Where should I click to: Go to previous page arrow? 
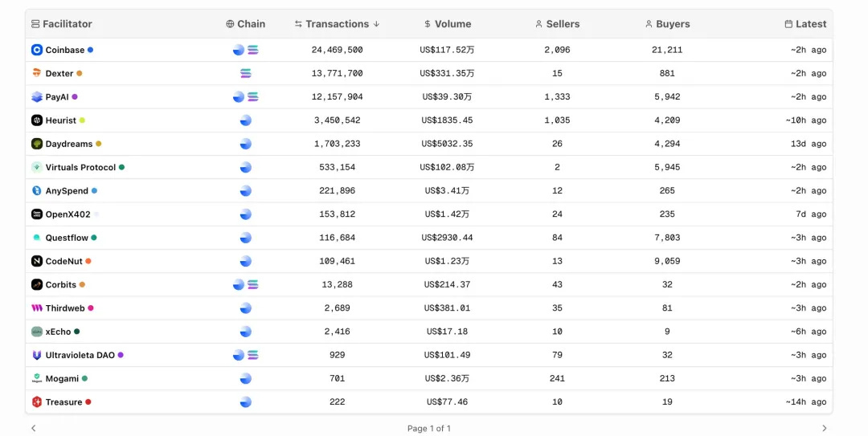pyautogui.click(x=34, y=428)
